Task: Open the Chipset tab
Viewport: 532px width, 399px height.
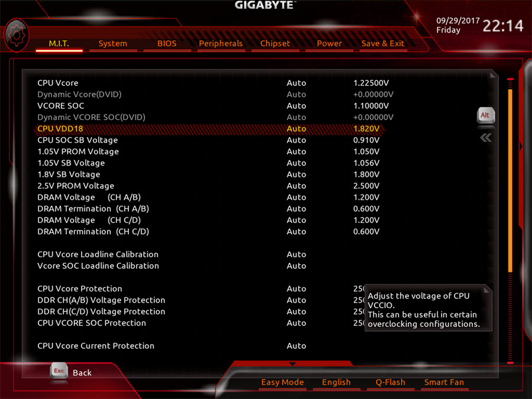Action: pos(275,43)
